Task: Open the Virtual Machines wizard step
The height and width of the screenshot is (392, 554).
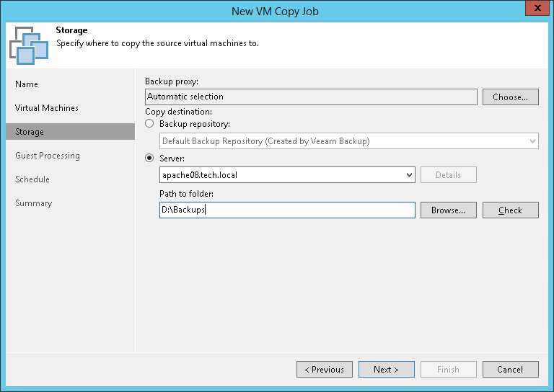Action: click(47, 108)
